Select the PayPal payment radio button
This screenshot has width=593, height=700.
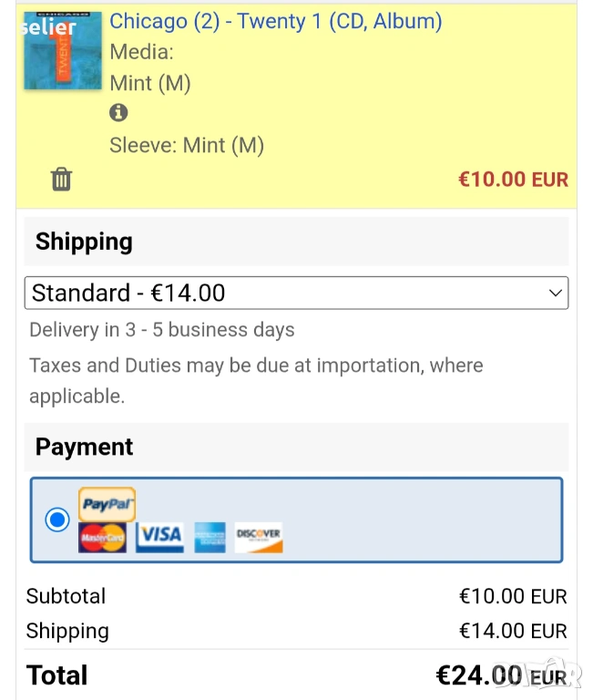point(57,520)
